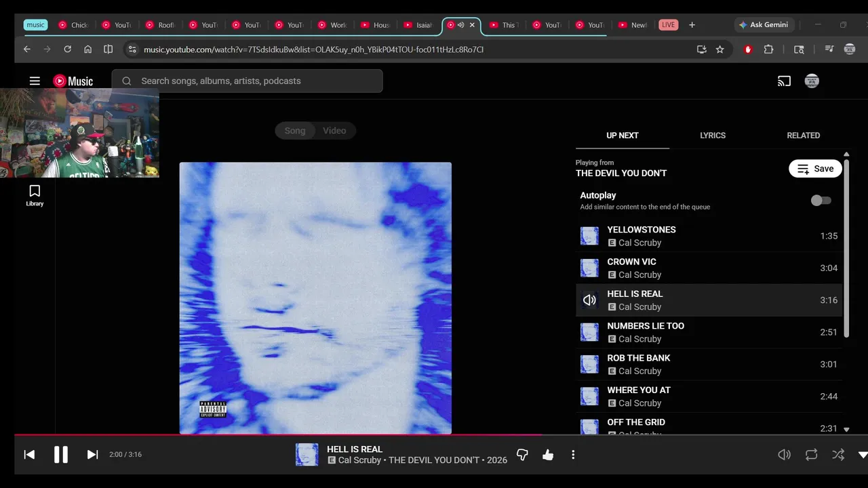The image size is (868, 488).
Task: Open Ask Gemini button
Action: tap(764, 25)
